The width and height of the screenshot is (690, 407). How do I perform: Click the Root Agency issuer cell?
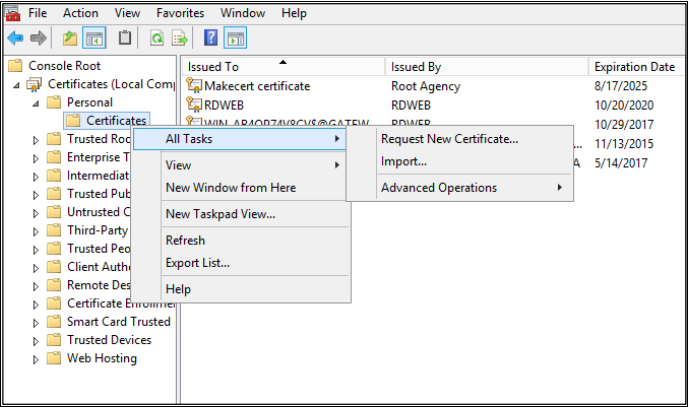(426, 86)
